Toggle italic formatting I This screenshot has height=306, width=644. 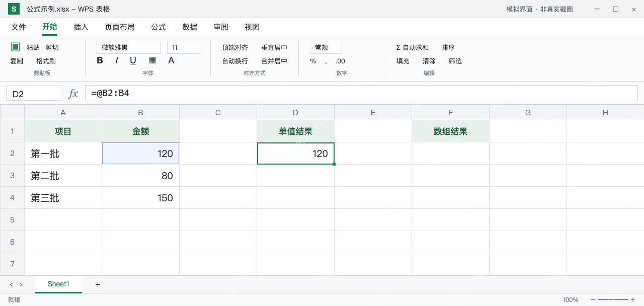pos(117,60)
